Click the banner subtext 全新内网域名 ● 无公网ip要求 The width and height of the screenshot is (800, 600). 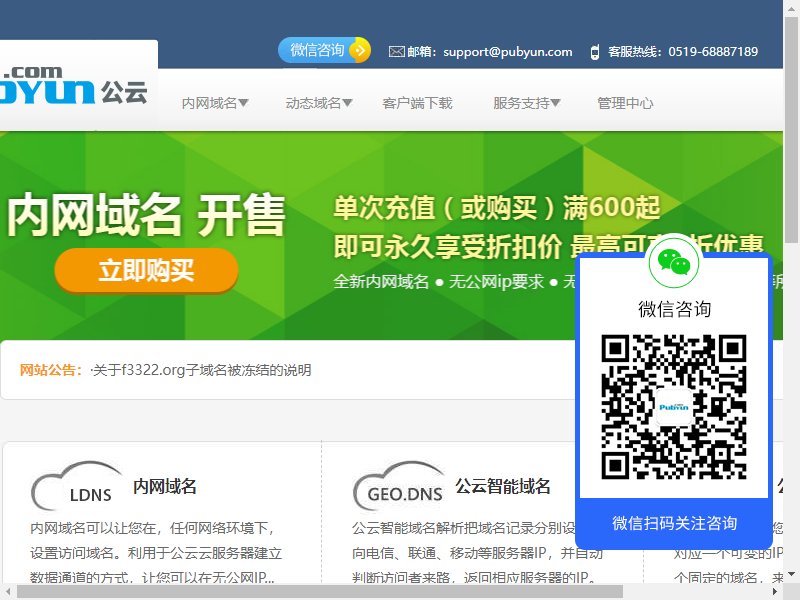pyautogui.click(x=439, y=281)
